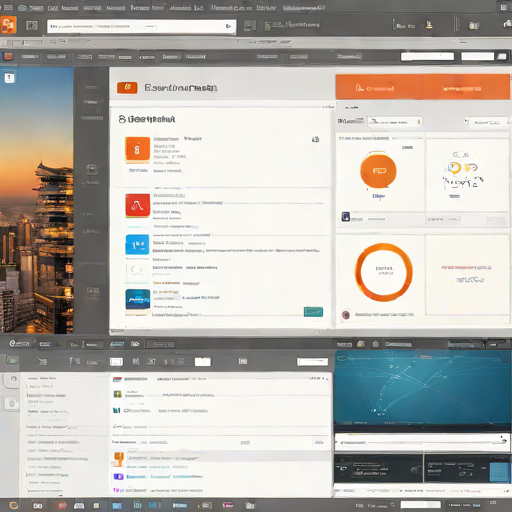Toggle the small number badge on the city photo
Screen dimensions: 512x512
pos(9,78)
